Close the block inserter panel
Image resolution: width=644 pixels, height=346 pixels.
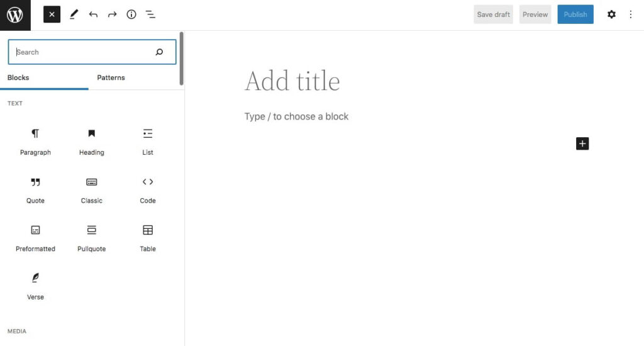coord(52,14)
